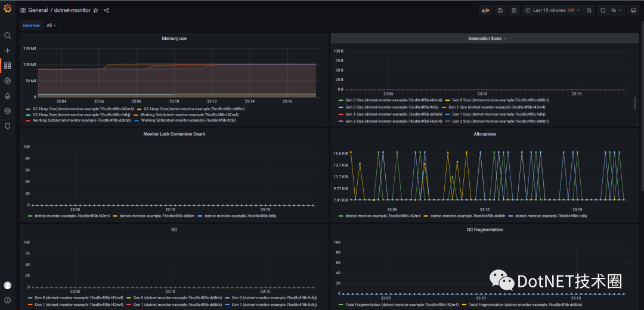Open the Server Admin shield icon
This screenshot has height=310, width=644.
click(7, 126)
